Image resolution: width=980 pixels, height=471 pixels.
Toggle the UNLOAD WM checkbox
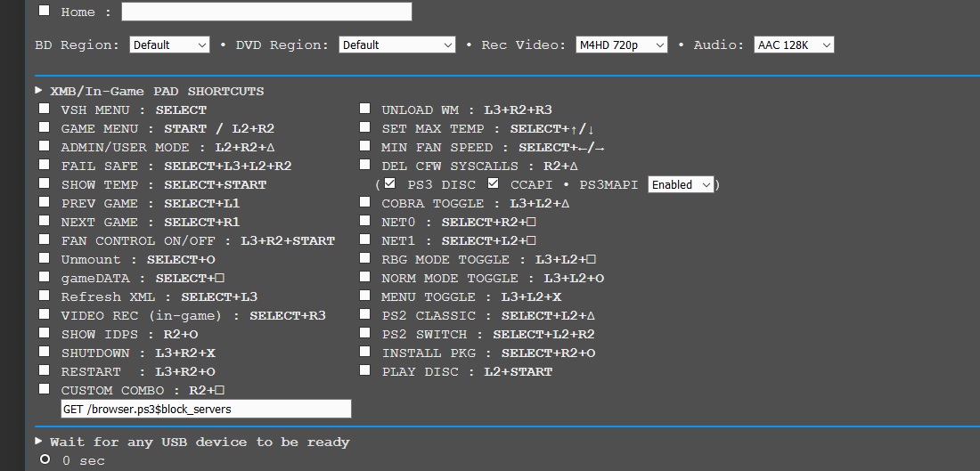coord(365,109)
